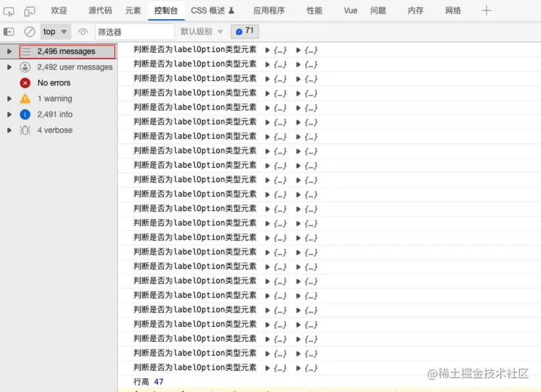Screen dimensions: 541x392
Task: Switch to the 源代码 tab
Action: click(x=100, y=11)
